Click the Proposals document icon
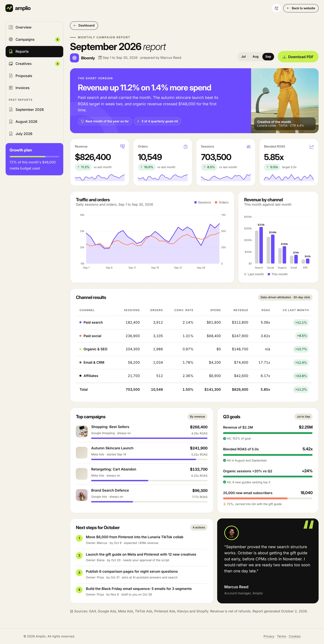Image resolution: width=324 pixels, height=644 pixels. [11, 76]
